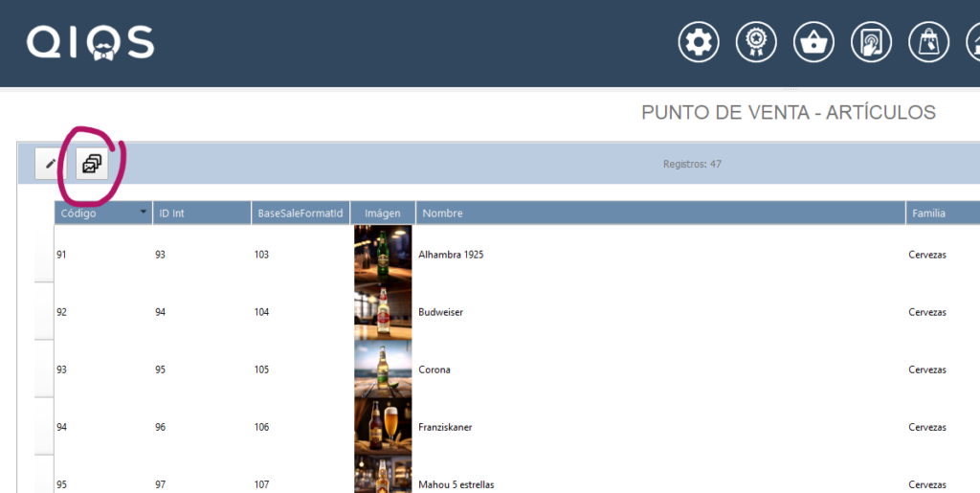
Task: Select row selector of Budweiser
Action: pyautogui.click(x=44, y=312)
